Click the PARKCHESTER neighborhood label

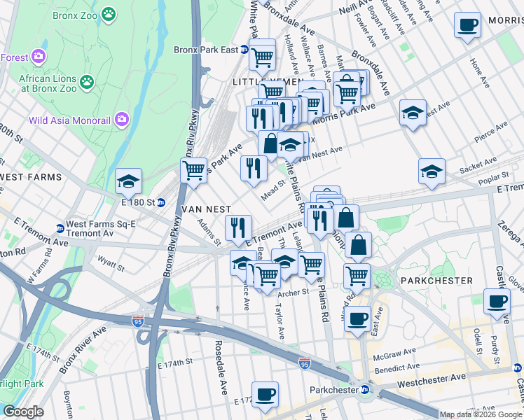pos(436,281)
